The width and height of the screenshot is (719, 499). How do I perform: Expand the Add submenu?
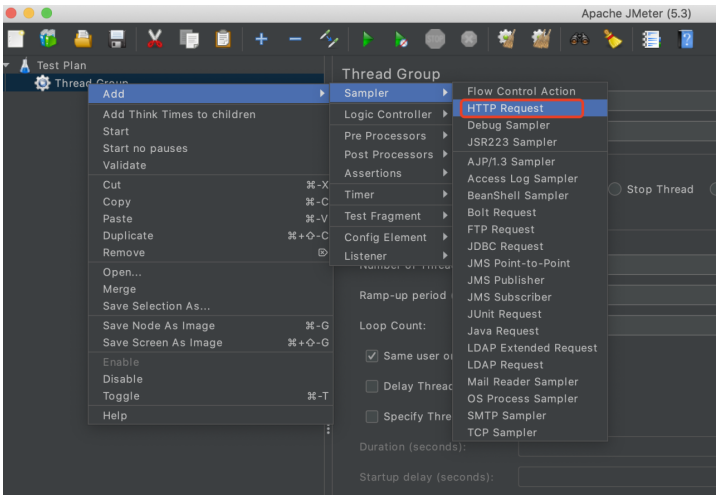[x=210, y=94]
